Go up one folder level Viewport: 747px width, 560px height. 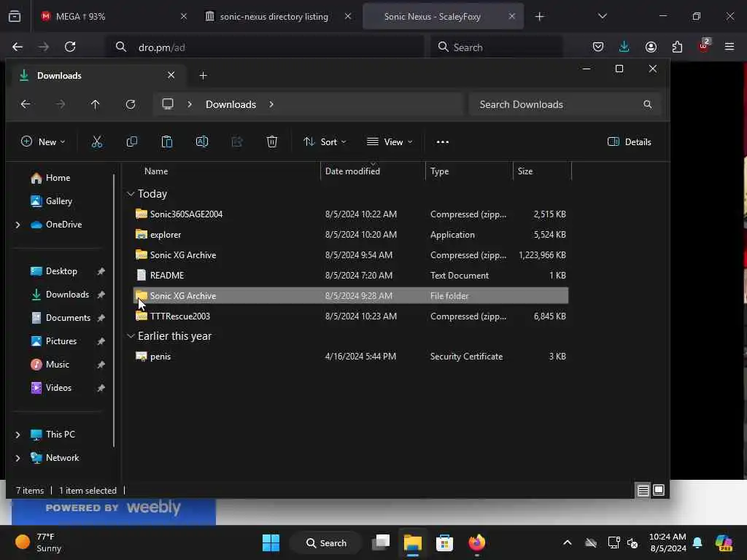coord(96,104)
